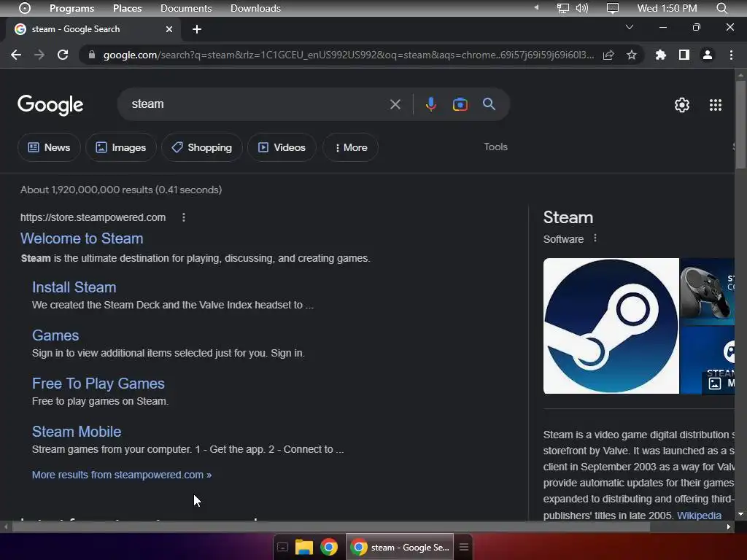
Task: Share this page via the address bar icon
Action: [x=608, y=55]
